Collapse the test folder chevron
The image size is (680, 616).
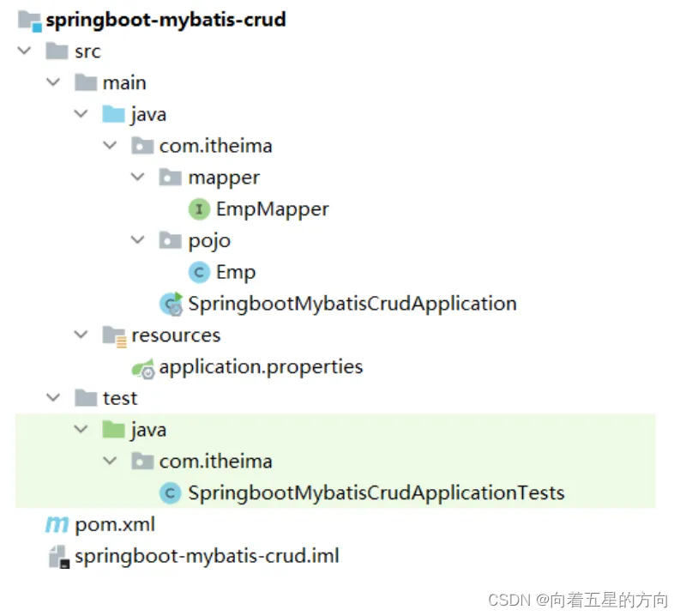(53, 397)
